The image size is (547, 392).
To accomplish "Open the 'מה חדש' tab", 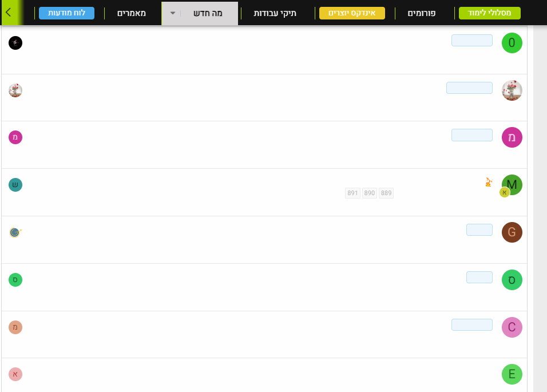I will point(208,13).
